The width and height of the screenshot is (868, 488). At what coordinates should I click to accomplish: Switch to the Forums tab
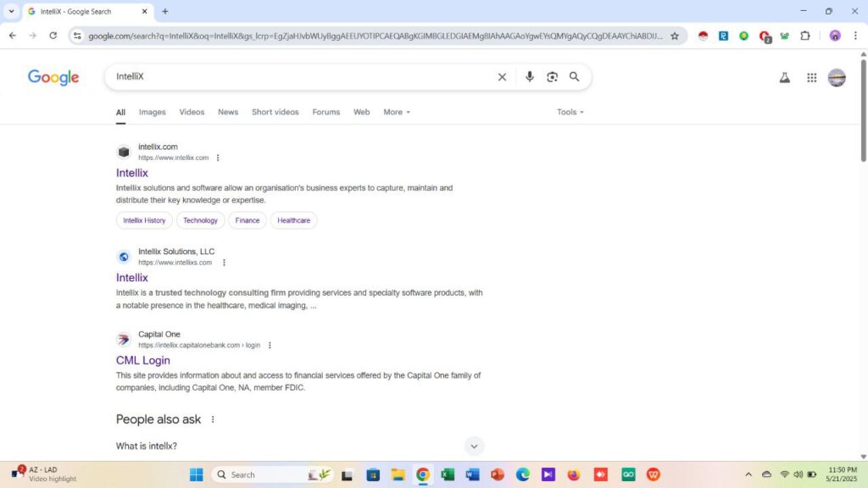click(326, 112)
